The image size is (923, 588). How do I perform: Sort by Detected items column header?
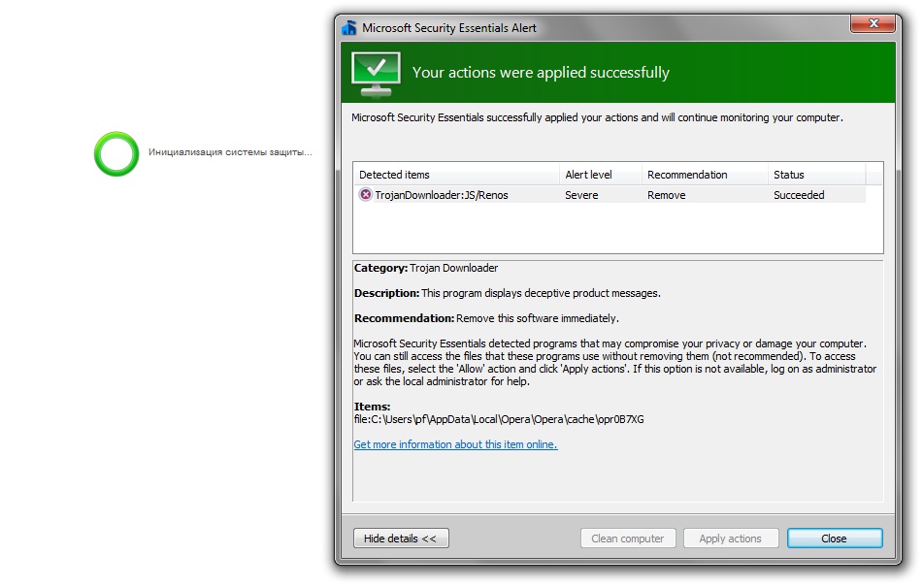point(394,175)
